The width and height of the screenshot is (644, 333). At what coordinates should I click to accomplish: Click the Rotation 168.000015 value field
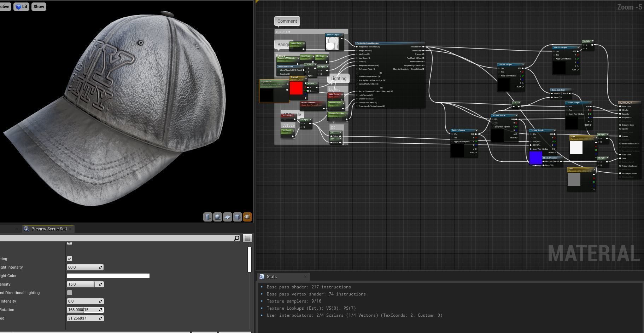pos(85,310)
